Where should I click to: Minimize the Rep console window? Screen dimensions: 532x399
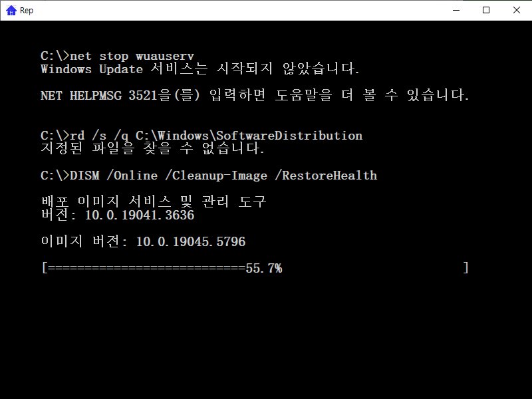tap(456, 10)
